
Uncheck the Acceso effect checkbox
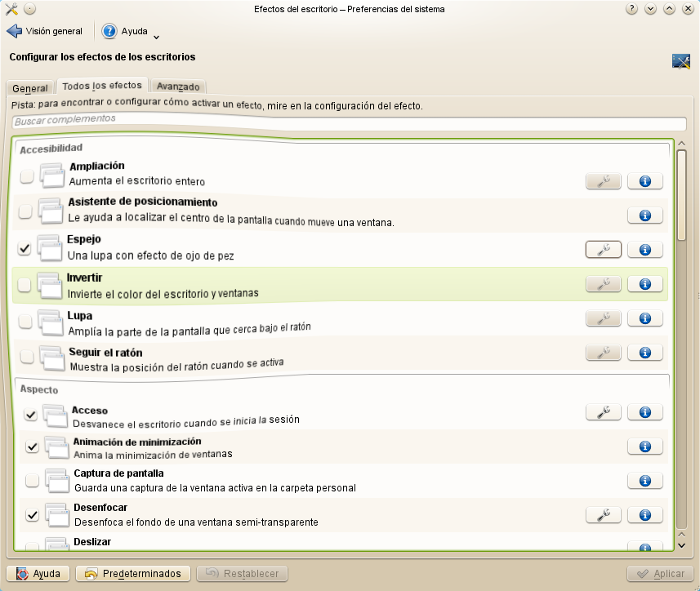coord(30,415)
